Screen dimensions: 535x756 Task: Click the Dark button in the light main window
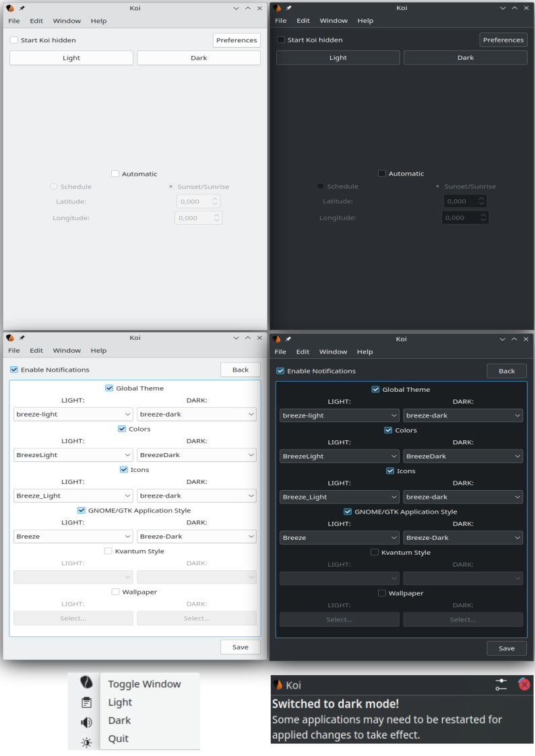tap(199, 58)
